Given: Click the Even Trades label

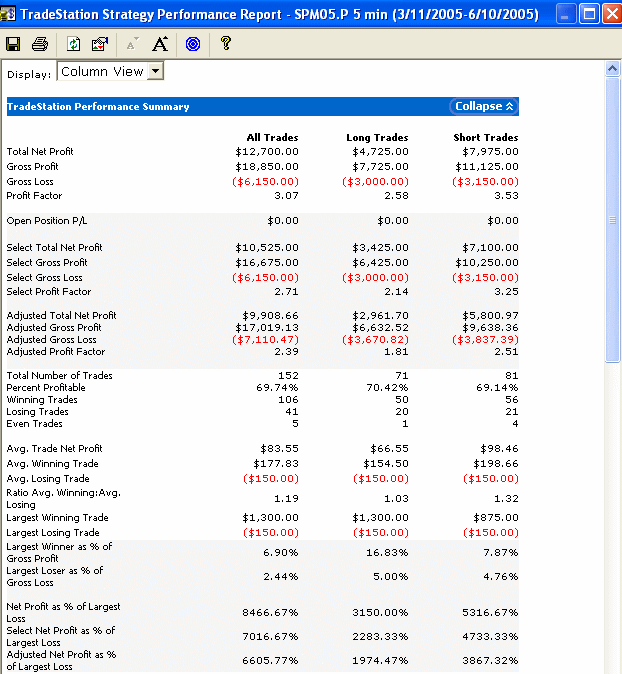Looking at the screenshot, I should pos(34,424).
